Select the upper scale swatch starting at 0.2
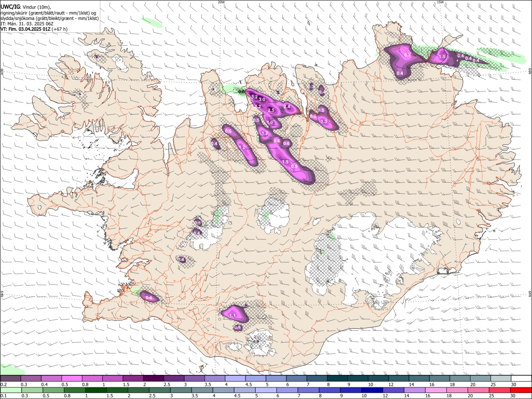The height and width of the screenshot is (399, 532). 10,379
